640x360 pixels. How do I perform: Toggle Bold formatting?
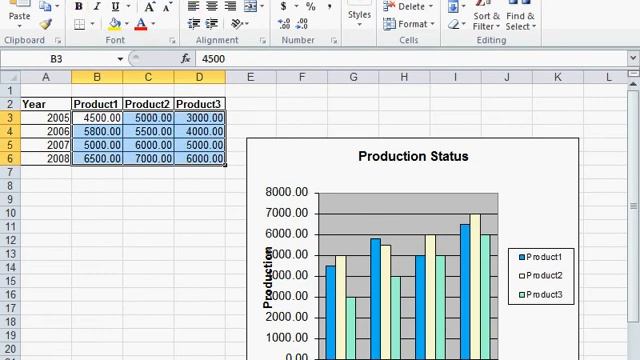[79, 6]
